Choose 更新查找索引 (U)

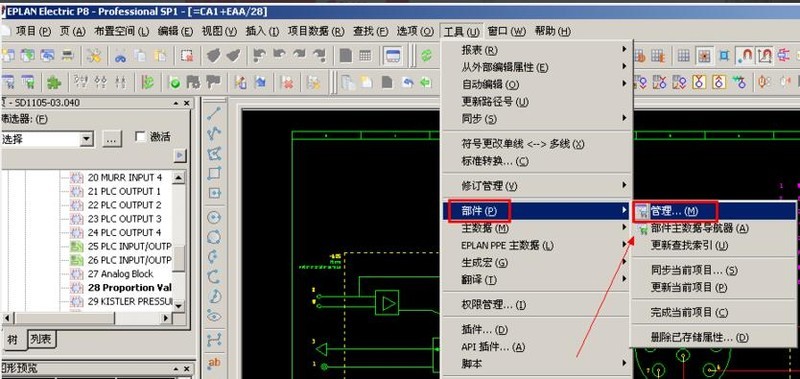click(714, 245)
